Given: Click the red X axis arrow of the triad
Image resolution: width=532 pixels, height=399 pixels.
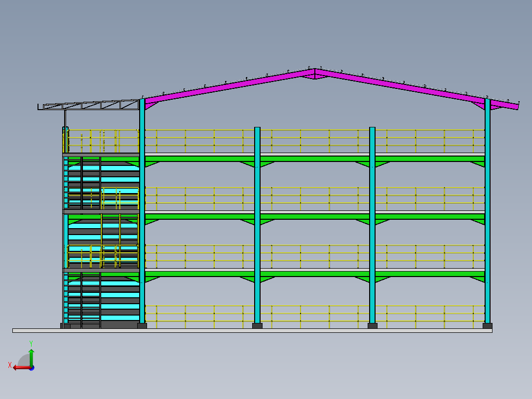Looking at the screenshot, I should 21,368.
